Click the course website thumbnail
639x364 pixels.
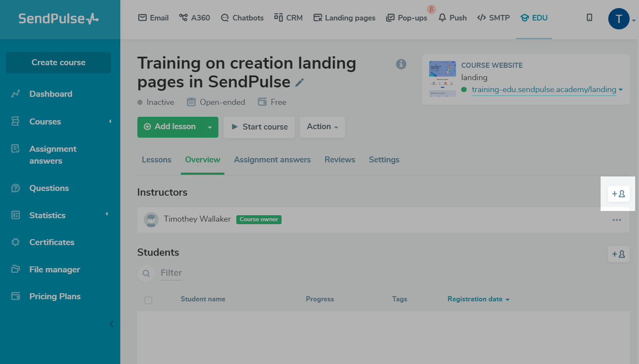tap(442, 79)
